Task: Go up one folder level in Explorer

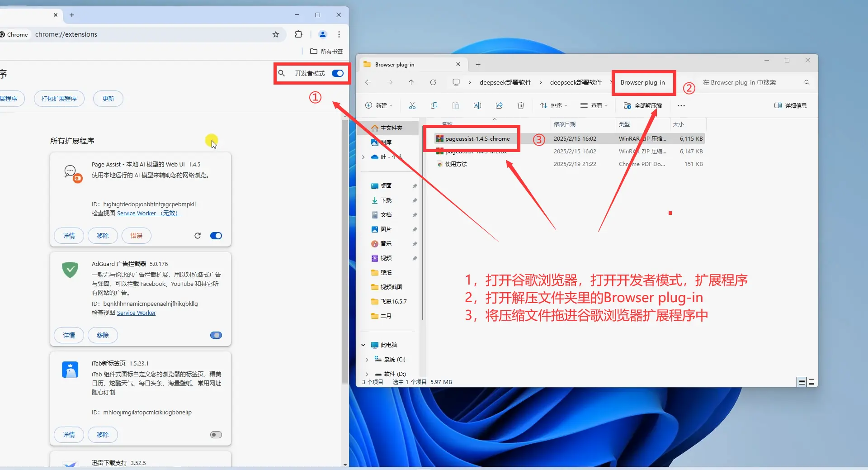Action: (411, 82)
